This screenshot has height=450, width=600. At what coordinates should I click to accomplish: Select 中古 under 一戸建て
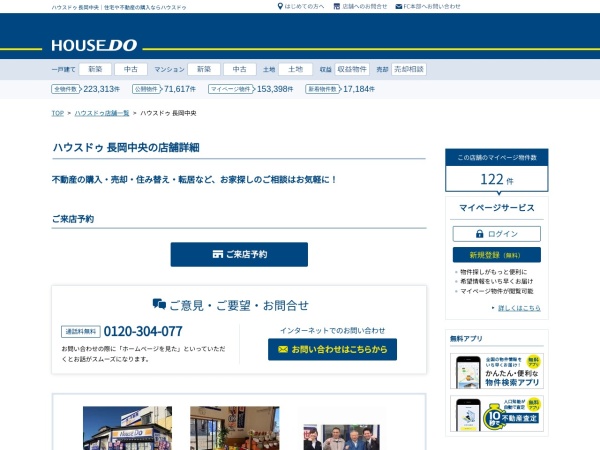(x=131, y=69)
